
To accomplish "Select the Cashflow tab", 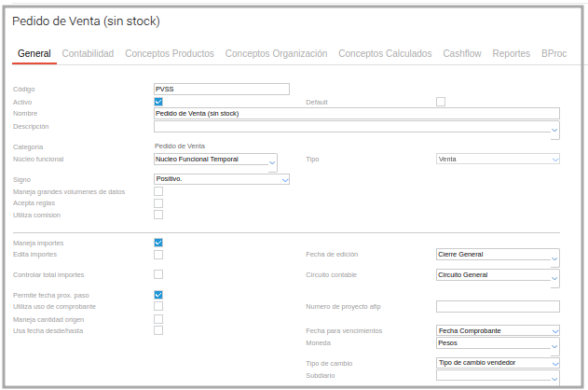I will (x=462, y=54).
